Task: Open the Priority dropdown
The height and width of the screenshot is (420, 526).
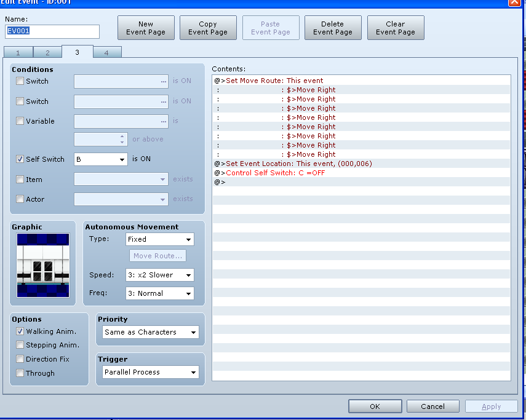Action: click(x=151, y=332)
